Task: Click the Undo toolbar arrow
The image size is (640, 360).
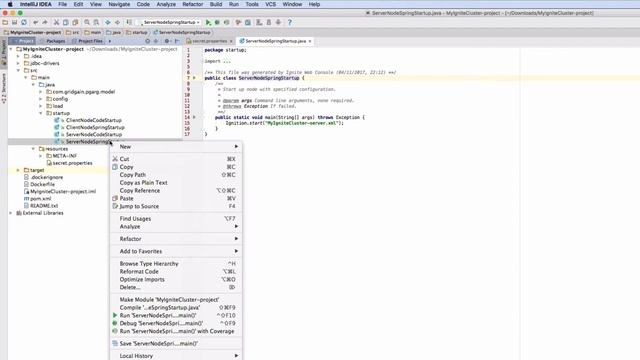Action: click(36, 22)
